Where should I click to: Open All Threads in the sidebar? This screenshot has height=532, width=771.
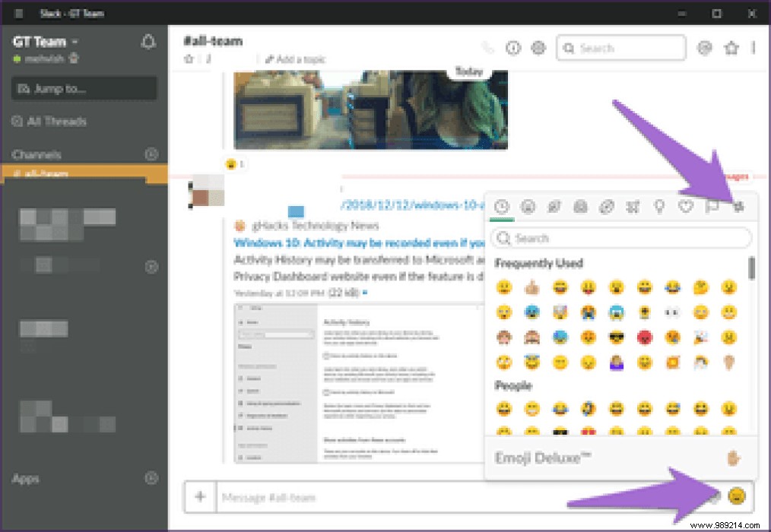[x=58, y=121]
